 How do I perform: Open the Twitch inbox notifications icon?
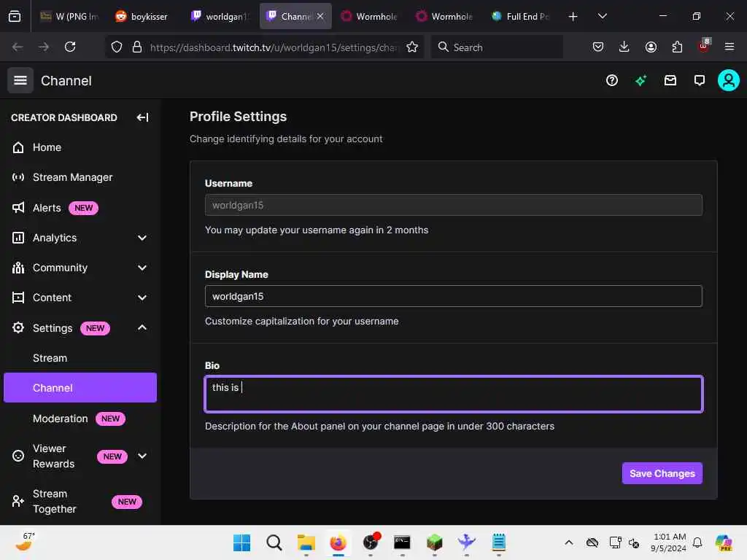point(670,80)
